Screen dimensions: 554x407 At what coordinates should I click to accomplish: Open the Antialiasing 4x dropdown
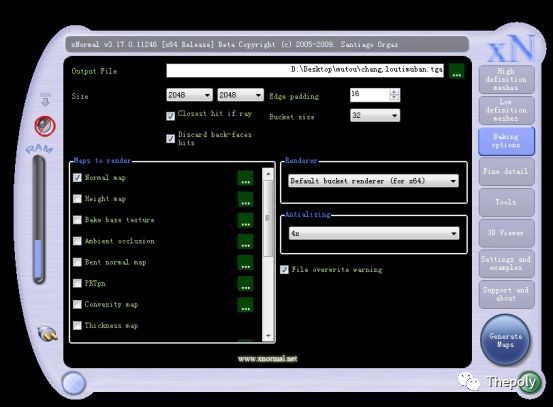click(374, 234)
